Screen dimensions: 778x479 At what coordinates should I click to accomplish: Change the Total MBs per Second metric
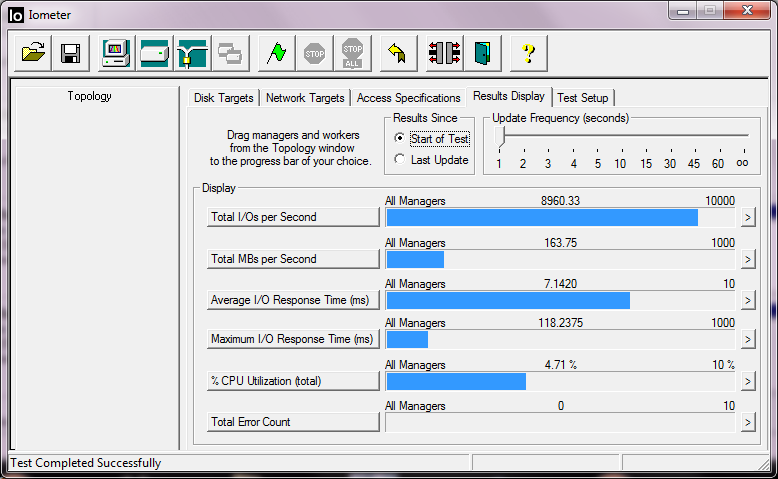[293, 259]
